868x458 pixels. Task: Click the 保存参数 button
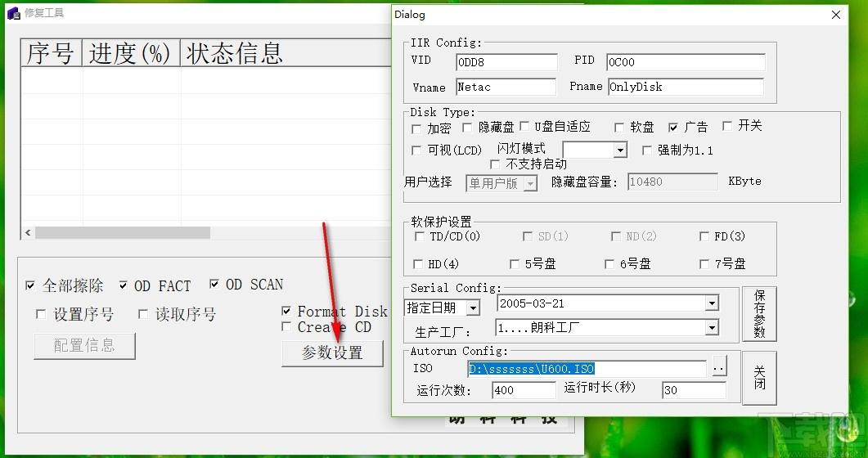point(759,313)
